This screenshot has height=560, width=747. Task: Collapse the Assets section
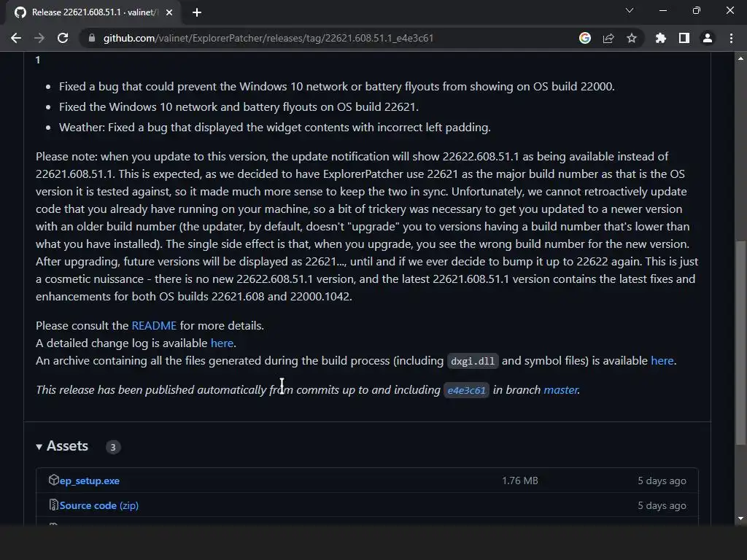click(62, 446)
